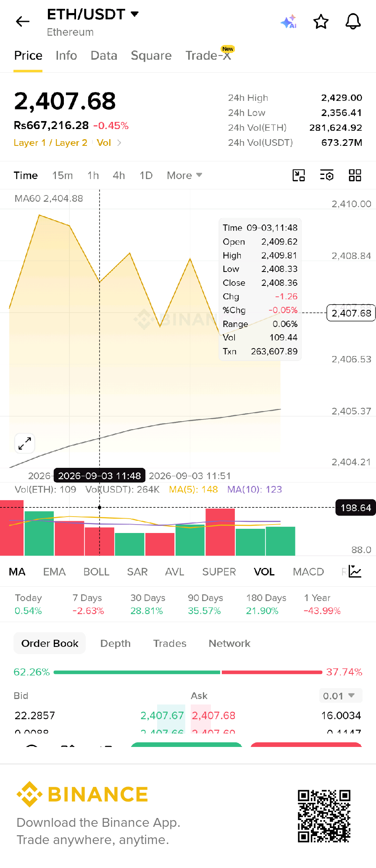The image size is (376, 868).
Task: Open the AI assistant sparkle icon
Action: tap(289, 21)
